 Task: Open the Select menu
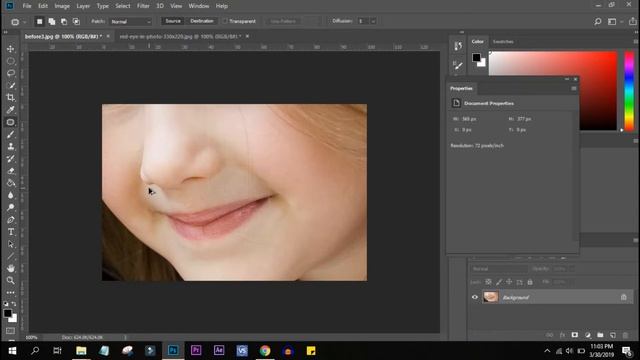coord(122,6)
